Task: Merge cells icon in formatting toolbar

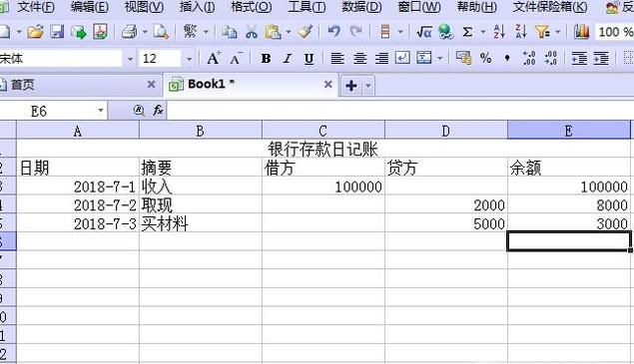Action: click(x=424, y=59)
